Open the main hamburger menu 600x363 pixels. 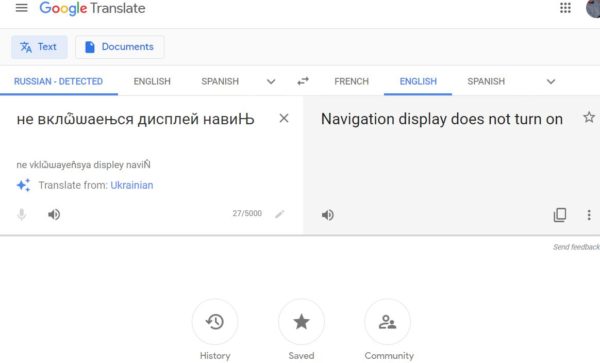click(21, 8)
